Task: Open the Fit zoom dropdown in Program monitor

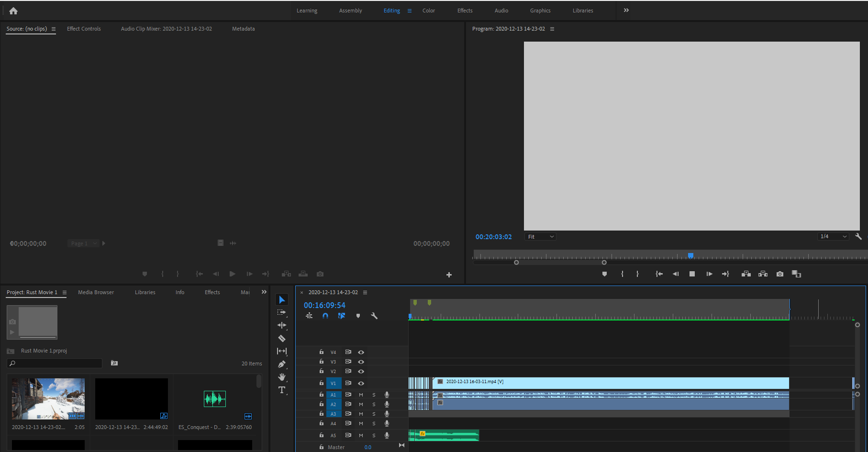Action: click(x=540, y=236)
